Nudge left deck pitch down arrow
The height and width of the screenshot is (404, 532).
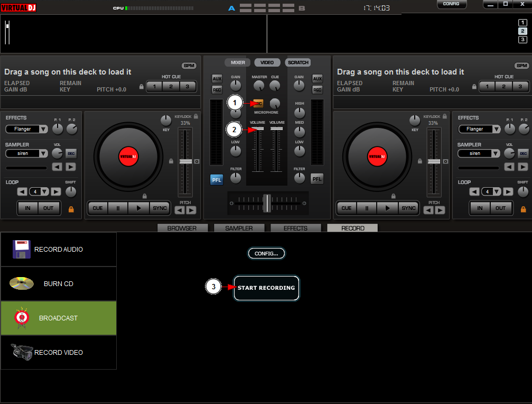tap(180, 210)
